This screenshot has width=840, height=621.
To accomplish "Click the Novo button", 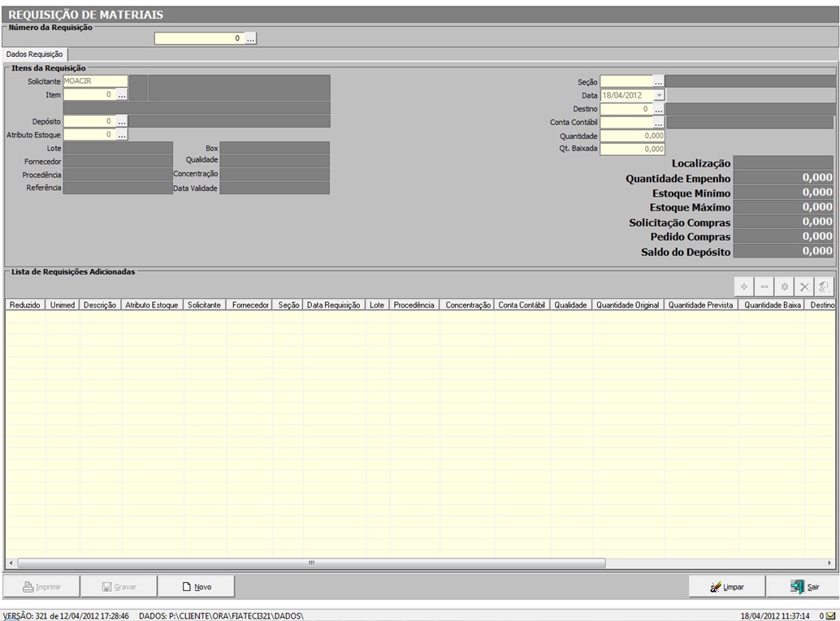I will point(197,586).
